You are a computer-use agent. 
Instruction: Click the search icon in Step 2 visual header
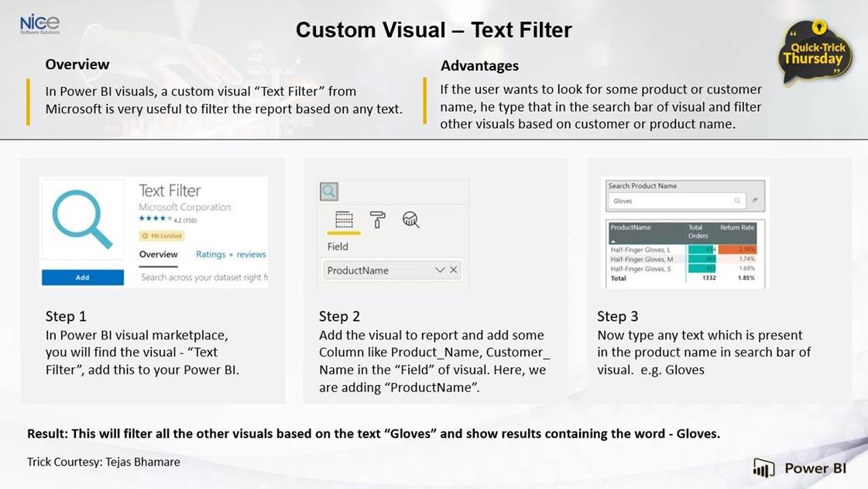coord(328,191)
